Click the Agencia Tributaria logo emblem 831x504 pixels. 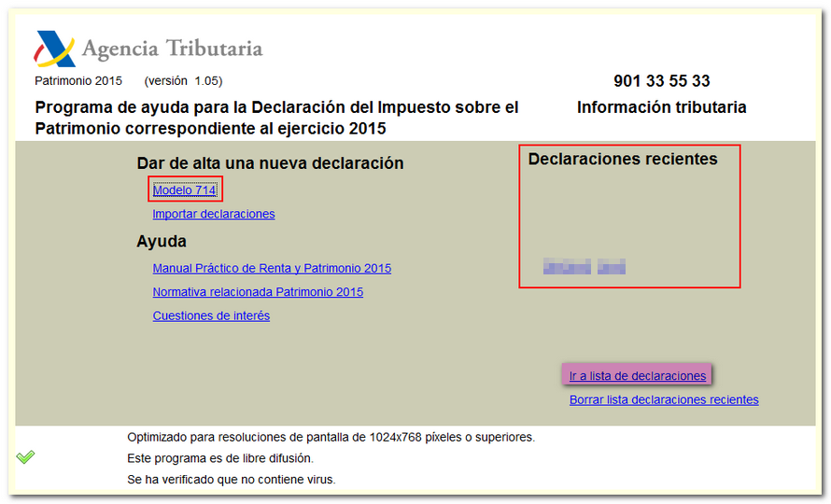coord(54,49)
